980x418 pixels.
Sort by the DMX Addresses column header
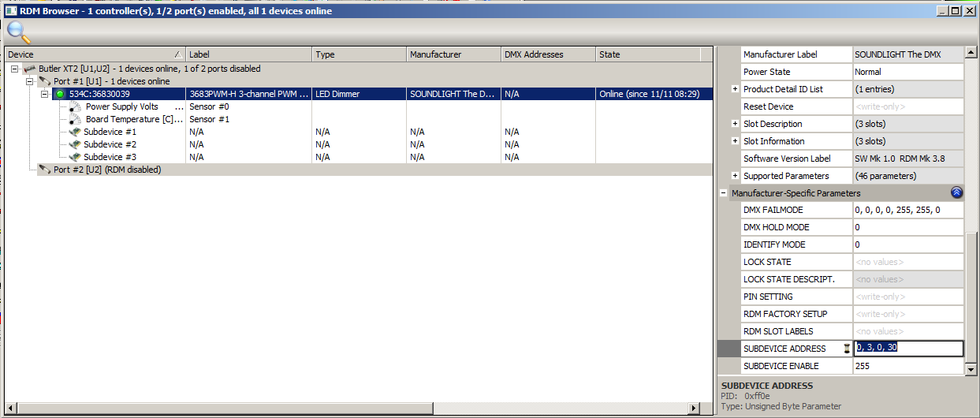pyautogui.click(x=548, y=54)
